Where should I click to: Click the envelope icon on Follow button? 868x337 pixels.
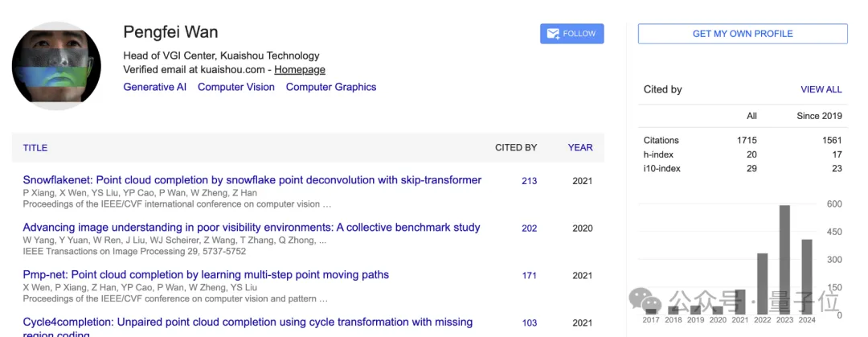click(x=553, y=34)
